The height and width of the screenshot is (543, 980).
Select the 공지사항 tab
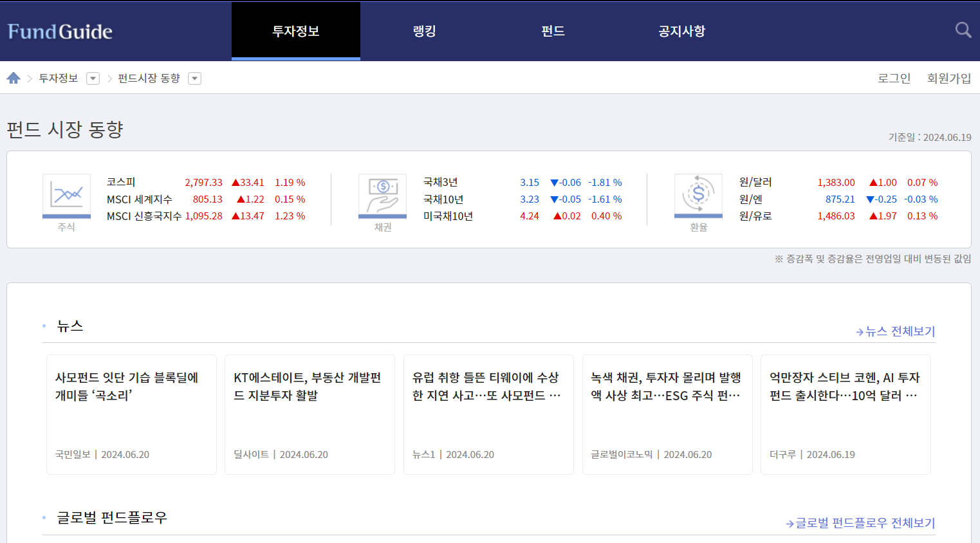coord(681,30)
